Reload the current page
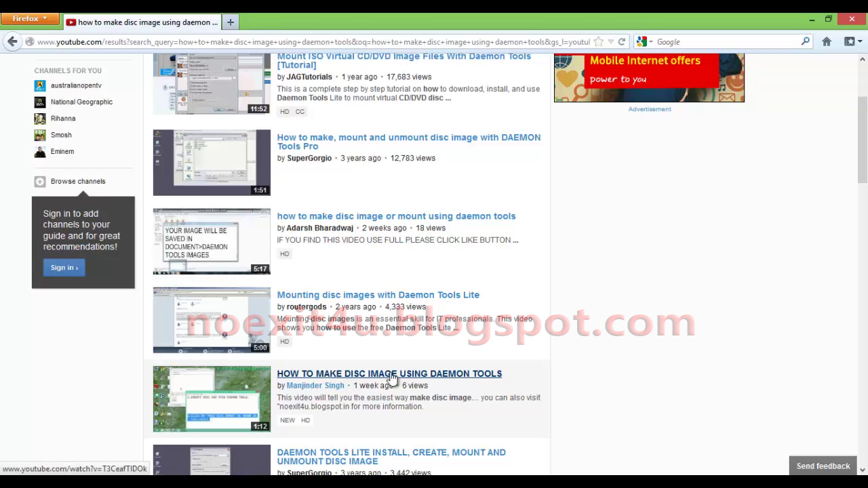Viewport: 868px width, 488px height. pos(621,41)
